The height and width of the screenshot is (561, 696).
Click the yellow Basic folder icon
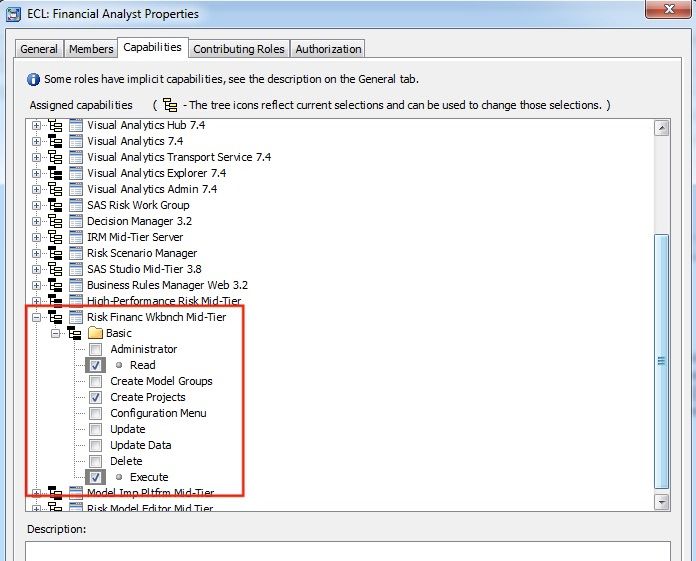point(95,333)
